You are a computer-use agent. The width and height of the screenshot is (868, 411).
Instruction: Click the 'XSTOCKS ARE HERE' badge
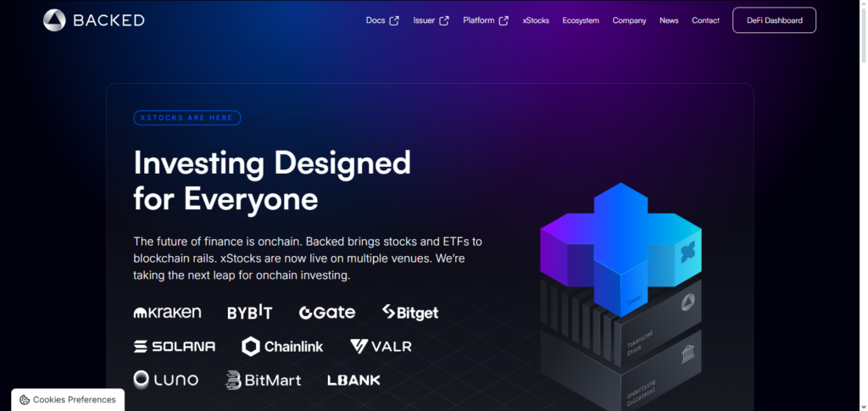pyautogui.click(x=187, y=118)
